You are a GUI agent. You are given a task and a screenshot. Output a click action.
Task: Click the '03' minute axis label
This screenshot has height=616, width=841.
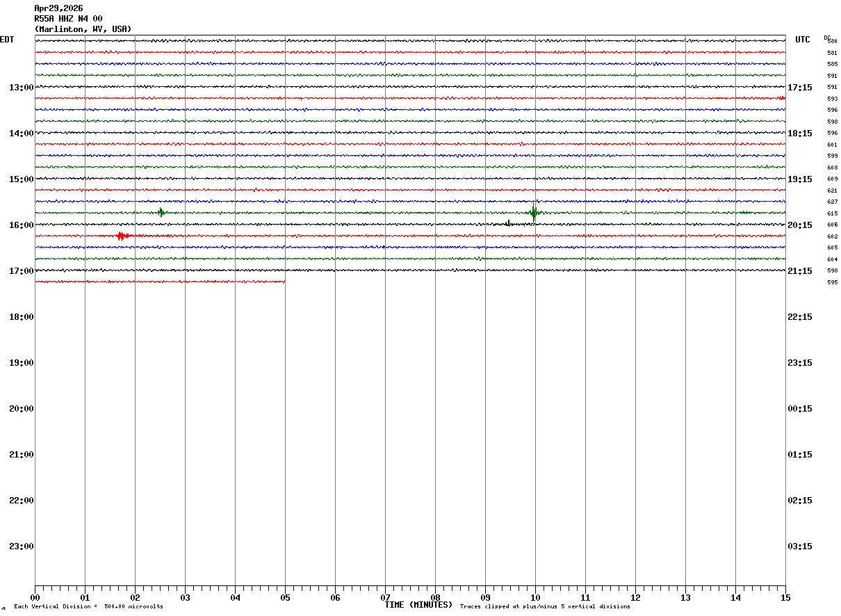(x=185, y=598)
